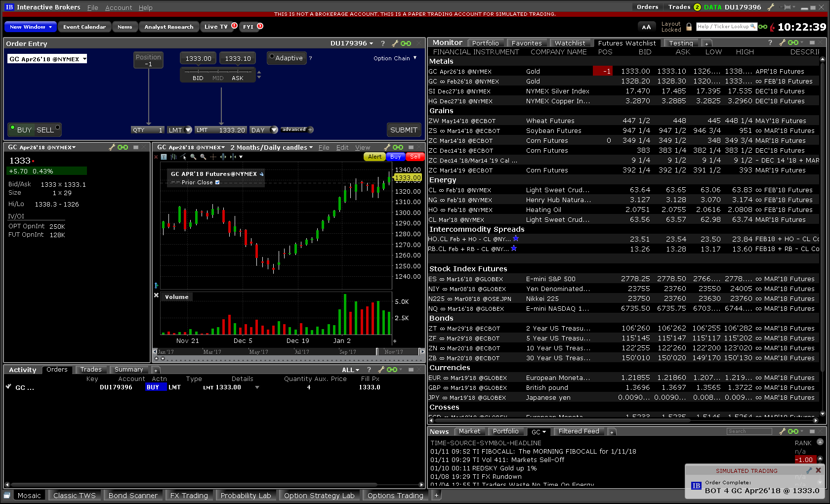Click the LMT 1333.20 price field
Viewport: 830px width, 504px height.
pyautogui.click(x=221, y=130)
